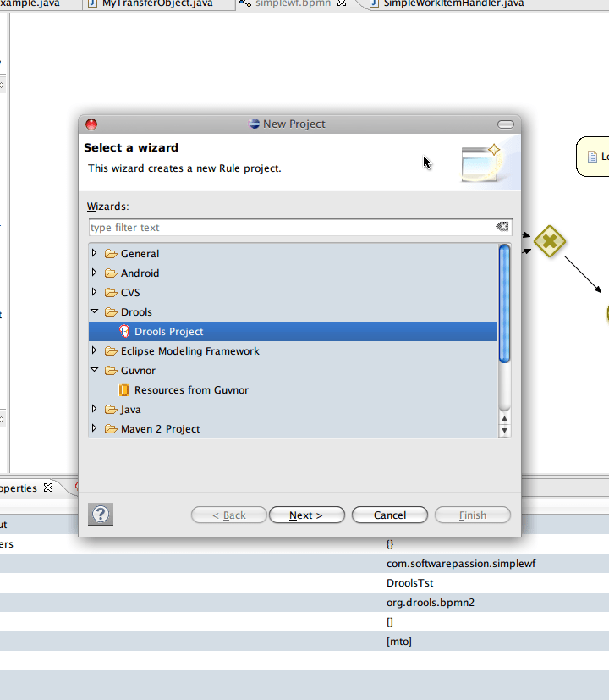Click the [mto] property value

coord(399,642)
